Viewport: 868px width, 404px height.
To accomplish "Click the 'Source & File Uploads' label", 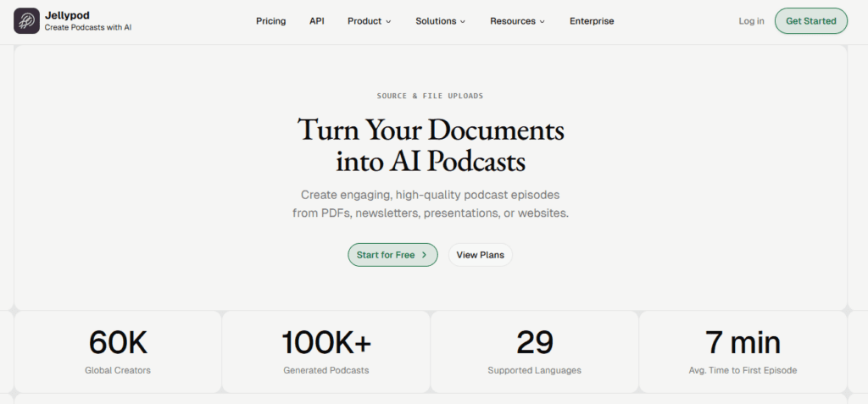I will click(431, 96).
